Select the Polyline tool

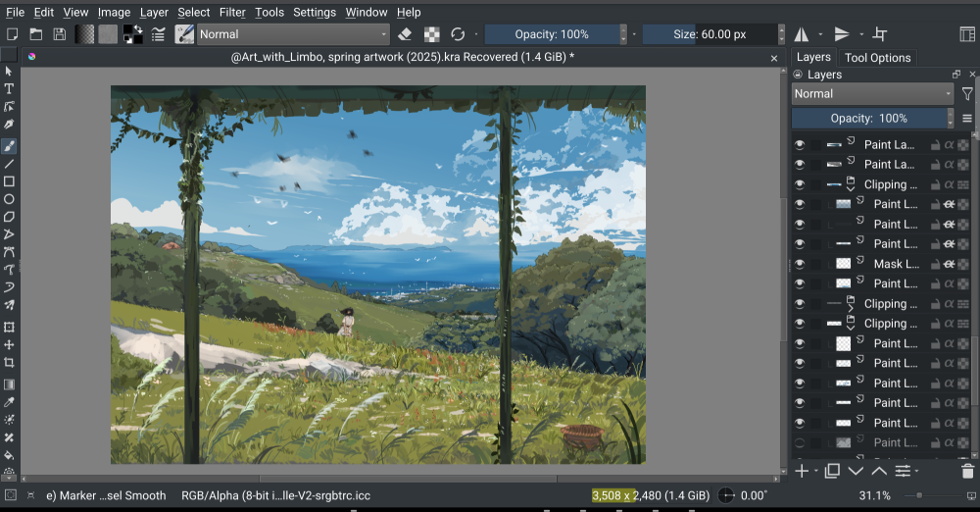click(x=9, y=234)
